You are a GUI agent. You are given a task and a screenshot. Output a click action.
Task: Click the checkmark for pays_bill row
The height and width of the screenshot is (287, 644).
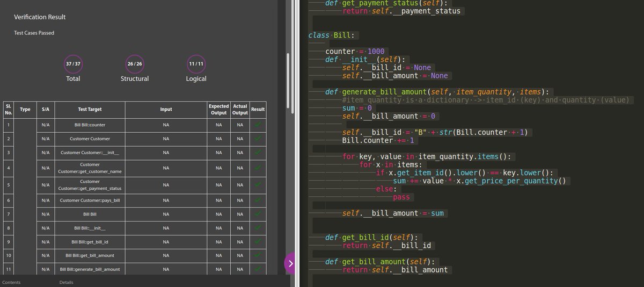click(258, 200)
